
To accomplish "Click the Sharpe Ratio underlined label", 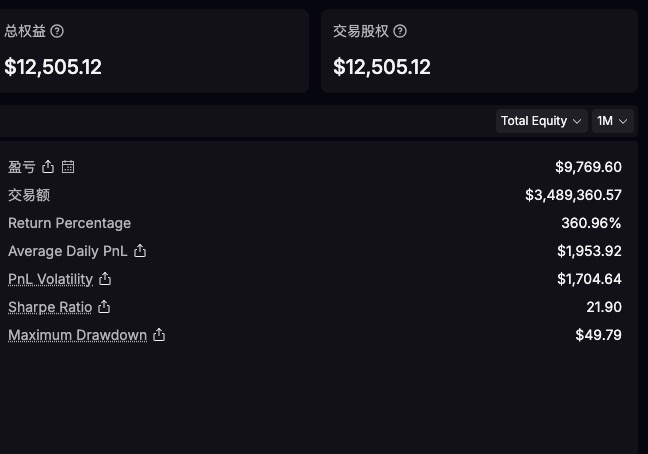I will tap(50, 307).
